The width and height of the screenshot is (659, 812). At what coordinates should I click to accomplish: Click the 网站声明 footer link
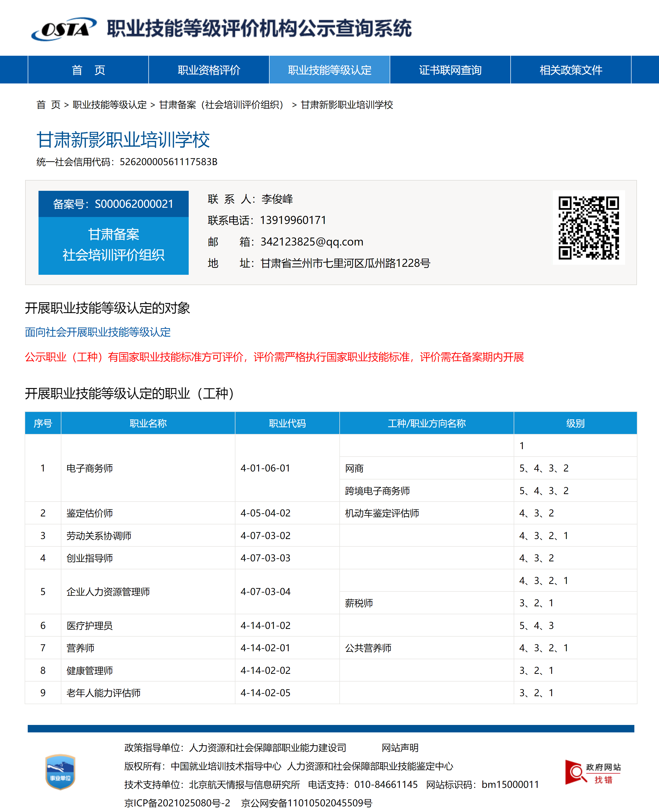(x=400, y=748)
